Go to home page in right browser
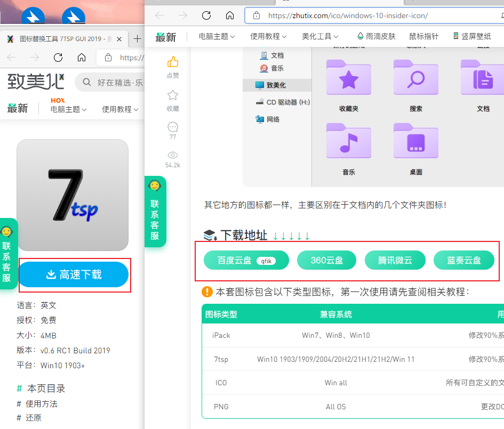The width and height of the screenshot is (504, 429). pyautogui.click(x=230, y=15)
